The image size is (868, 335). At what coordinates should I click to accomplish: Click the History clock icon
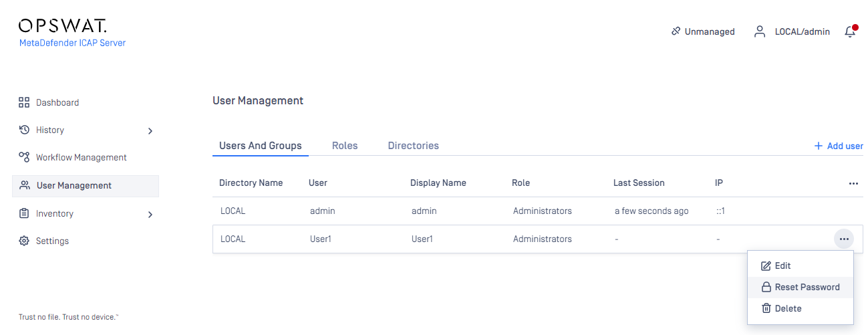(24, 130)
